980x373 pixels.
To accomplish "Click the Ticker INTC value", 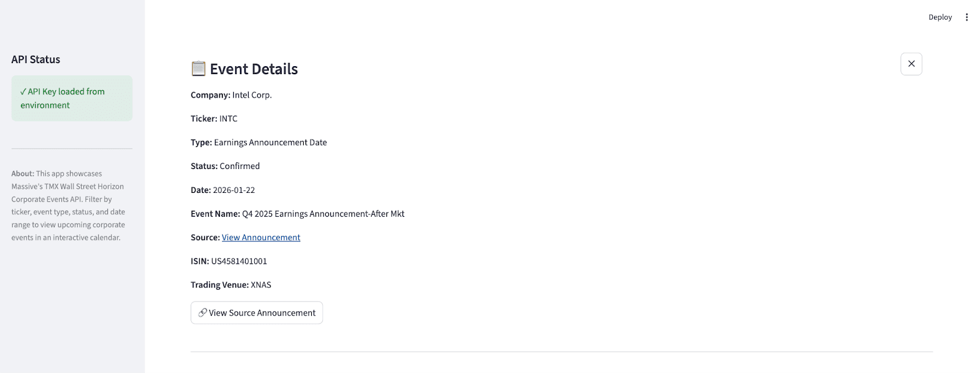I will [x=228, y=119].
